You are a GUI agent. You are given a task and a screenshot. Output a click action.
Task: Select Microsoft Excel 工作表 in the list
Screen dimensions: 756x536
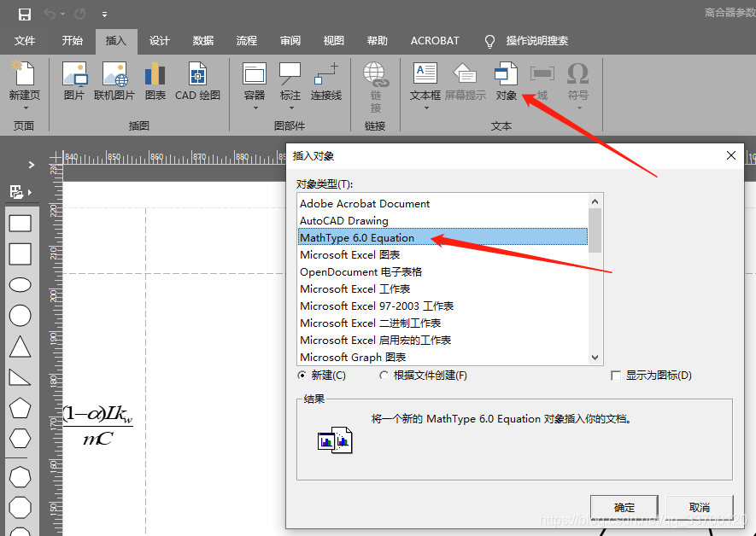(x=443, y=289)
